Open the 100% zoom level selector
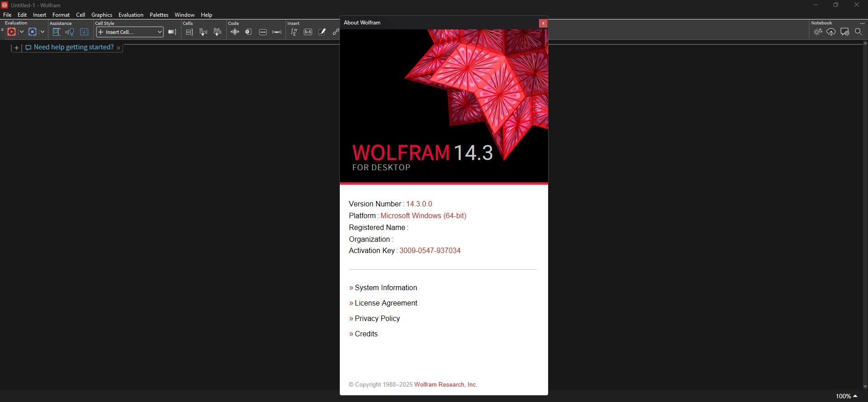 click(846, 396)
